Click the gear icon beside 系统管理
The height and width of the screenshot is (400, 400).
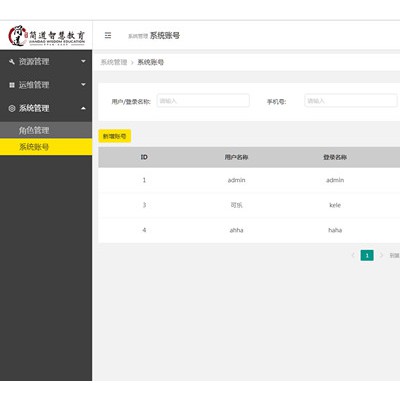12,108
